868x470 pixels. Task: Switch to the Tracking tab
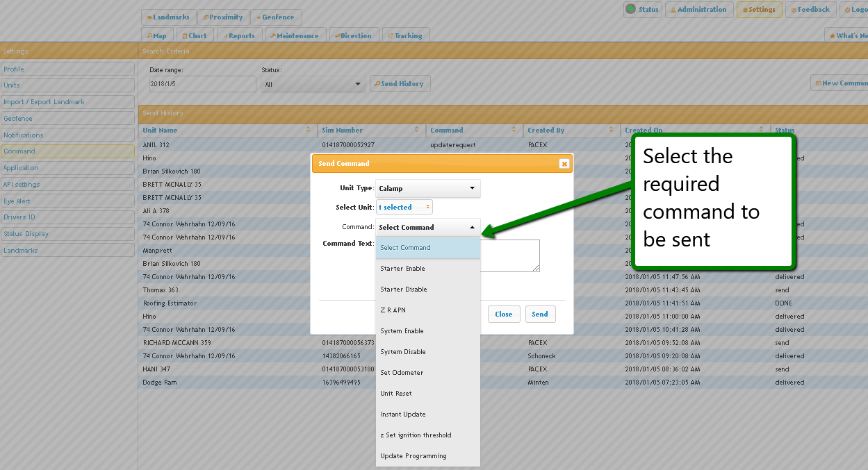tap(406, 36)
